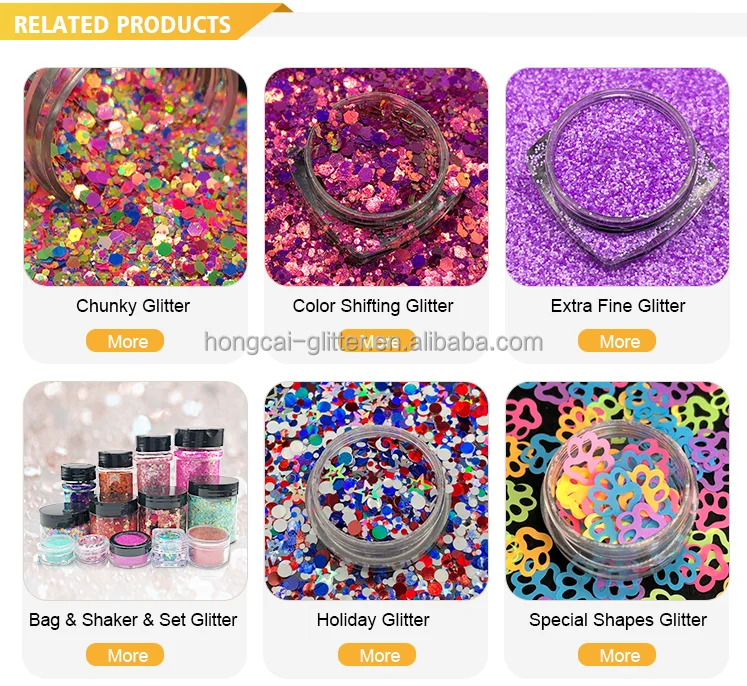This screenshot has width=747, height=686.
Task: Open the Extra Fine Glitter product image
Action: pos(617,177)
